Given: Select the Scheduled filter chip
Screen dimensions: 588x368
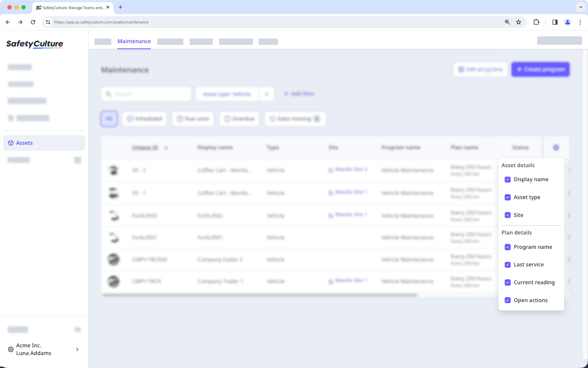Looking at the screenshot, I should (x=144, y=119).
